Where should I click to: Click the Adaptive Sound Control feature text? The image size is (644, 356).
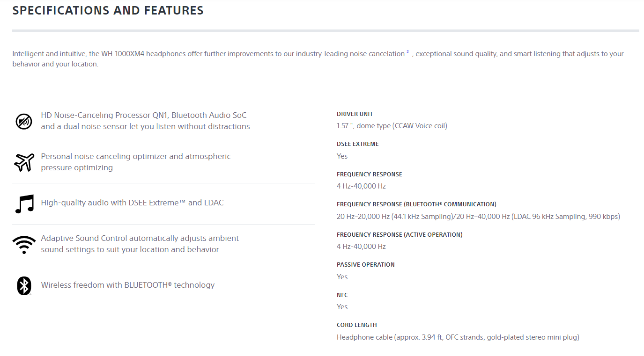coord(140,244)
